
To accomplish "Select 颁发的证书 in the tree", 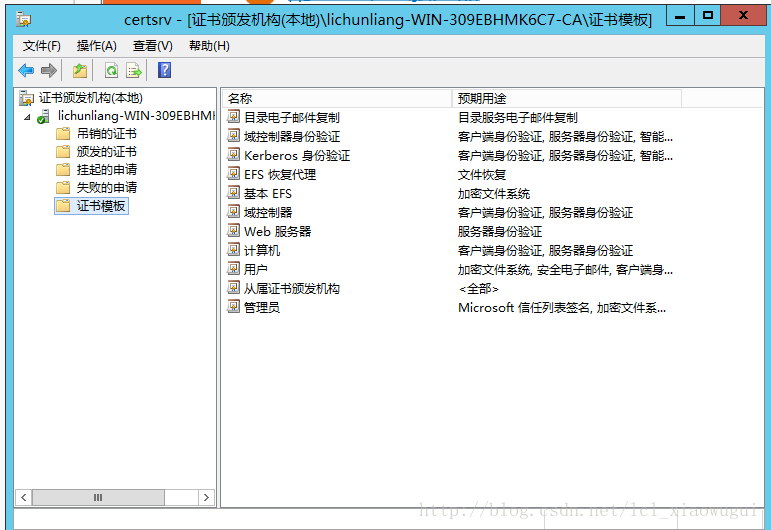I will click(x=106, y=151).
